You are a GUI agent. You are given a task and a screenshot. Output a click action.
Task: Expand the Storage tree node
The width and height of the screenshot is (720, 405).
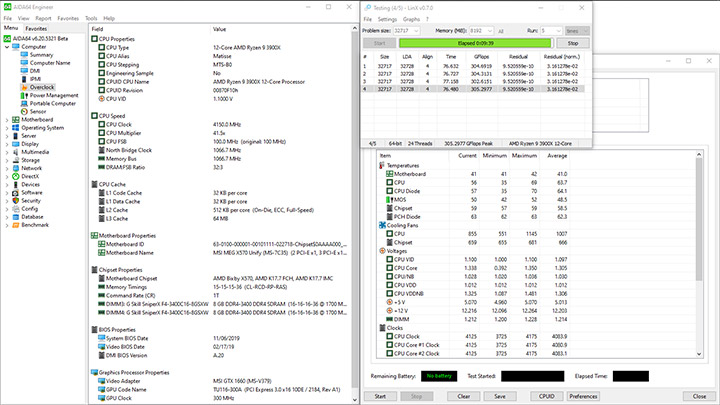(8, 159)
